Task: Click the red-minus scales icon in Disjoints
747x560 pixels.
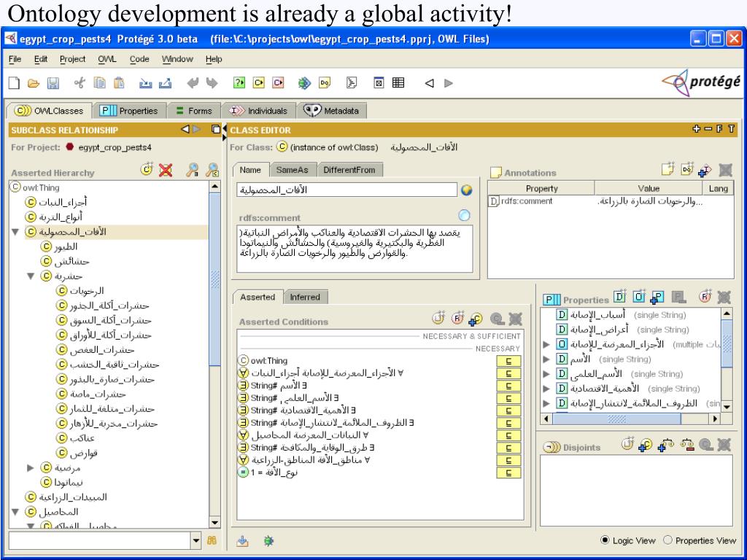Action: (687, 446)
